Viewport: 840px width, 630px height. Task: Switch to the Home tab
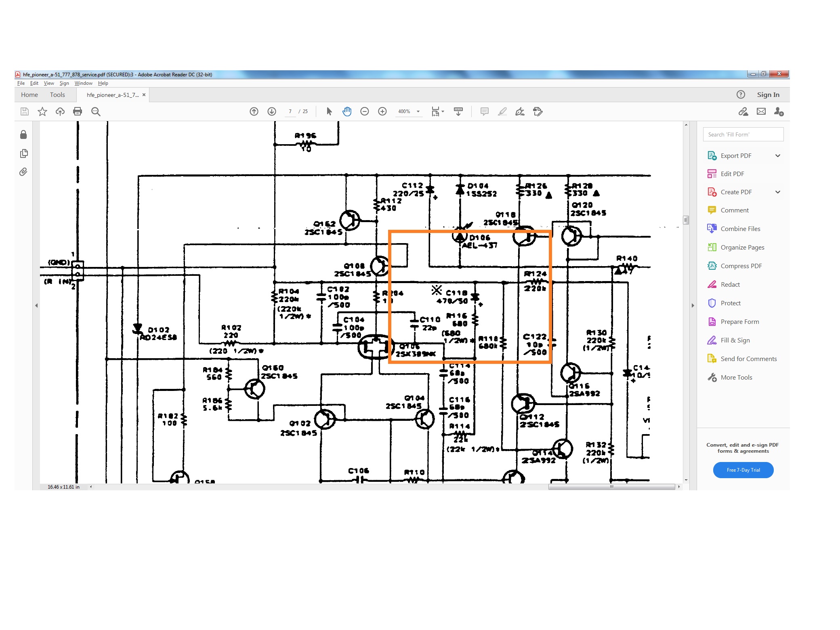[x=29, y=94]
